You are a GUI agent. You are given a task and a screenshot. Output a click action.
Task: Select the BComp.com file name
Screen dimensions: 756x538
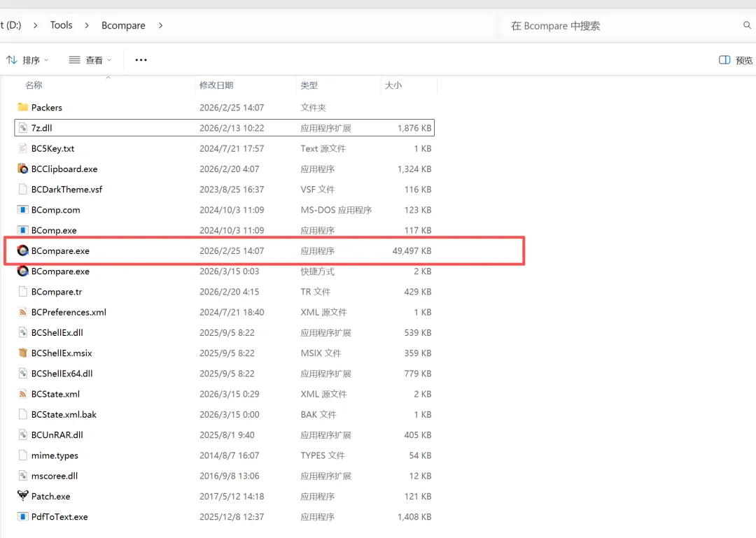(x=55, y=210)
